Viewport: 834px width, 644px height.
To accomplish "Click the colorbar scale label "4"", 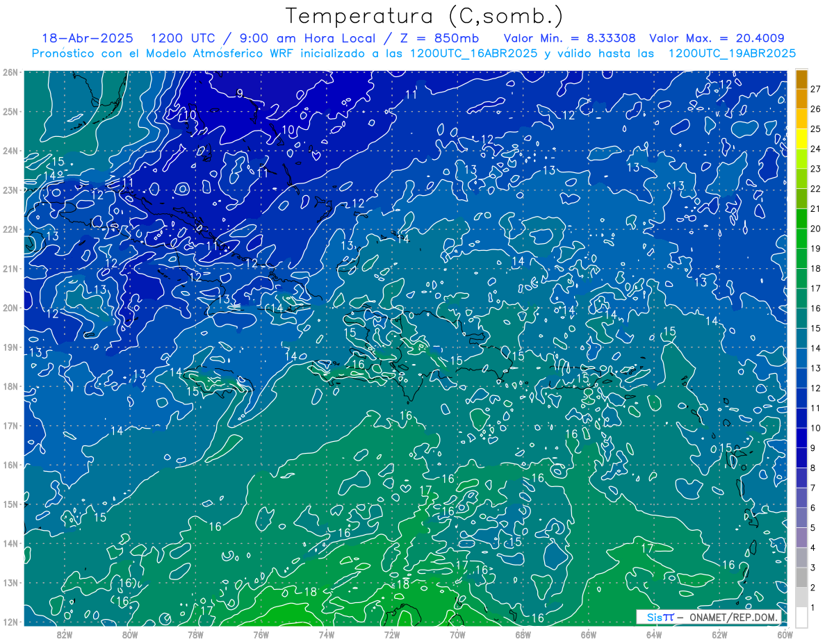I will pyautogui.click(x=813, y=549).
